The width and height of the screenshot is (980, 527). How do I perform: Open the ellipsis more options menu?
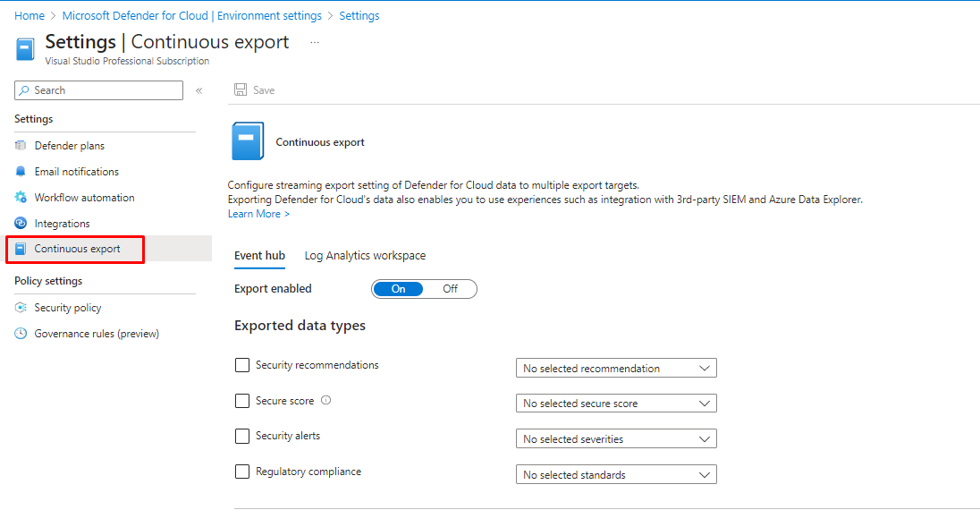click(x=315, y=42)
